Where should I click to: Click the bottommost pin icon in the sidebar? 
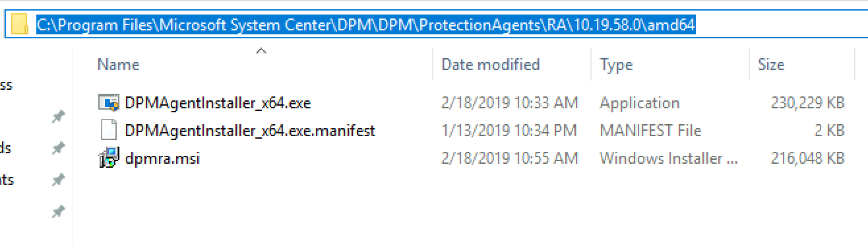pyautogui.click(x=59, y=211)
